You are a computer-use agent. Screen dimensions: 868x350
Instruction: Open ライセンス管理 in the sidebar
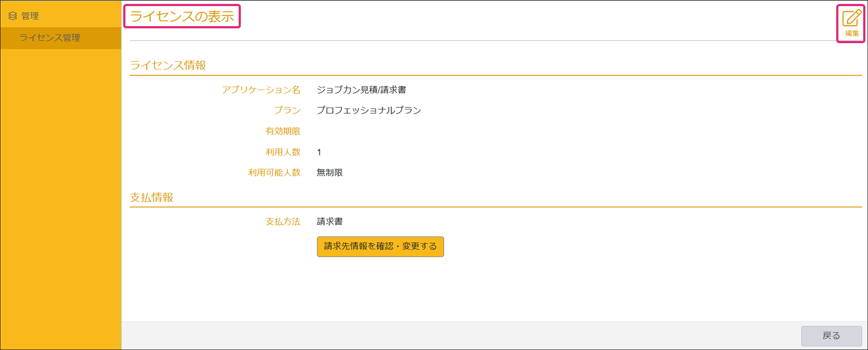(x=50, y=38)
